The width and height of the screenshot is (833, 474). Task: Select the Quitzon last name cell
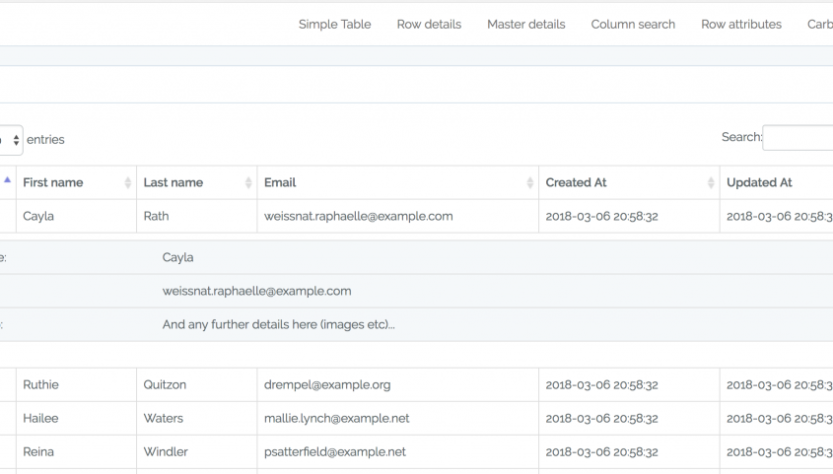197,385
